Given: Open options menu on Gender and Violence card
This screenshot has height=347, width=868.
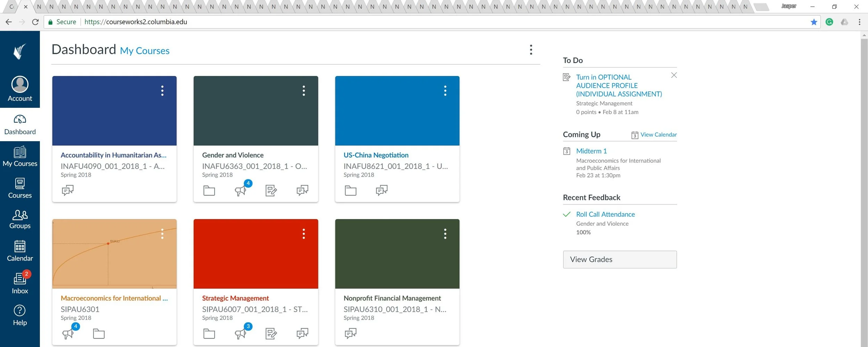Looking at the screenshot, I should tap(304, 91).
